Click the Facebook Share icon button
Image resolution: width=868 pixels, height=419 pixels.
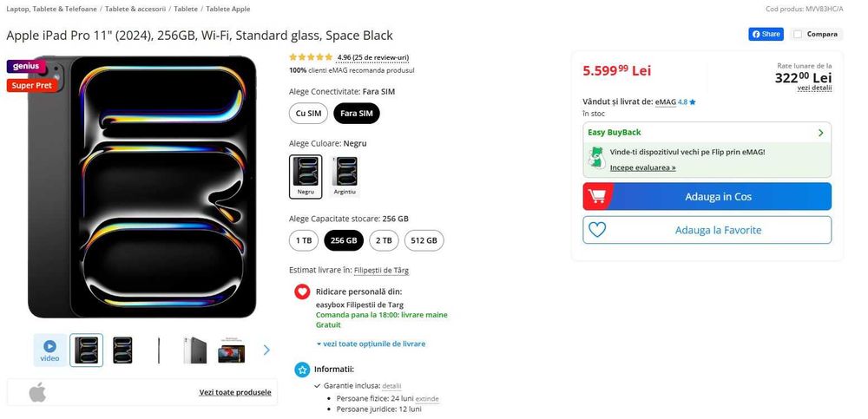[766, 35]
